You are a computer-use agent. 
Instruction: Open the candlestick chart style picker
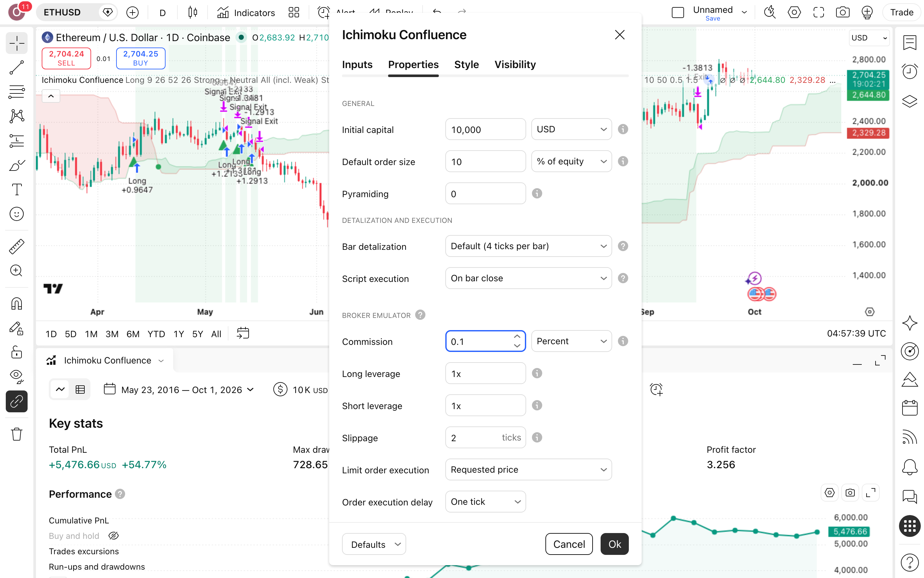[x=193, y=13]
